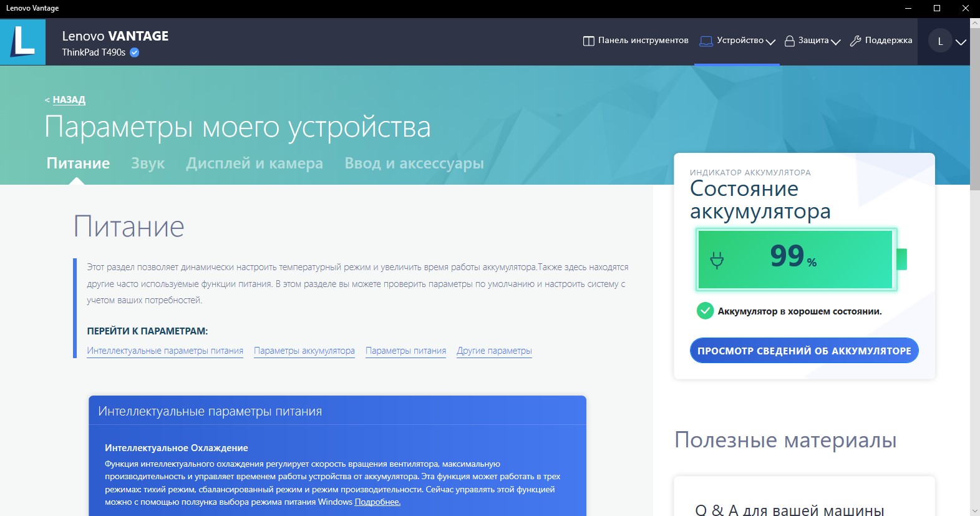Click the dashboard panel icon
Screen dimensions: 980x516
pos(588,41)
